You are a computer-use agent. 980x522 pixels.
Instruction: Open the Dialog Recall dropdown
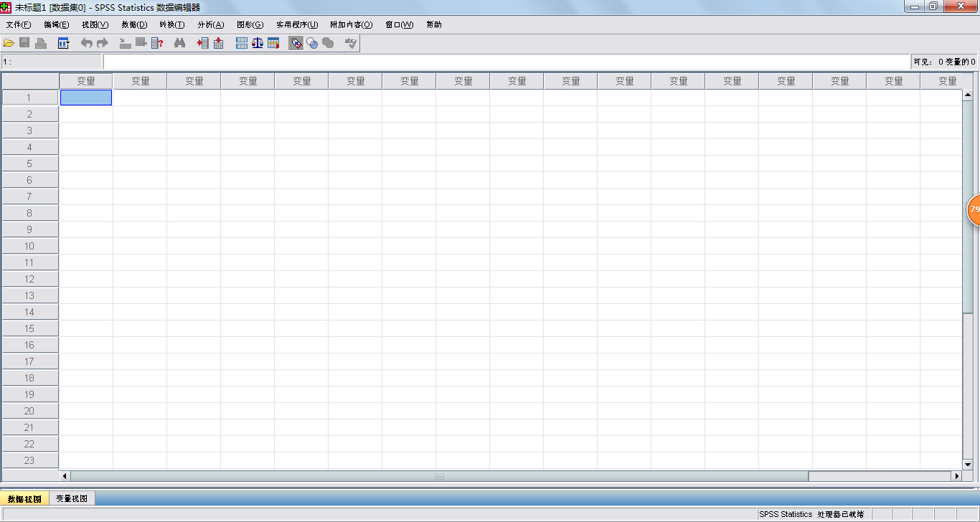(63, 42)
